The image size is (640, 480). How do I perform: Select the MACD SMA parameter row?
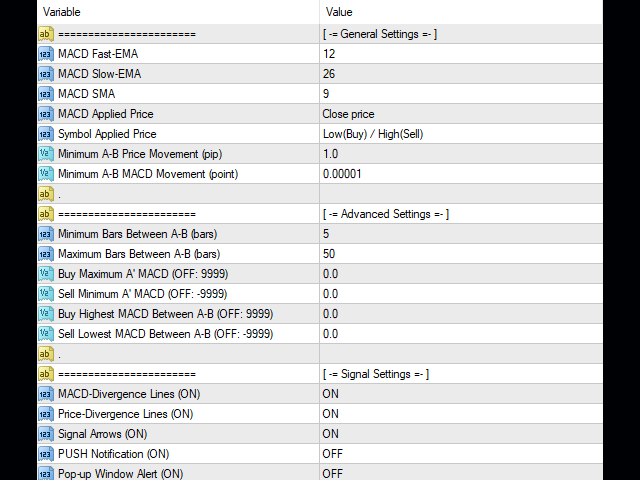[320, 94]
